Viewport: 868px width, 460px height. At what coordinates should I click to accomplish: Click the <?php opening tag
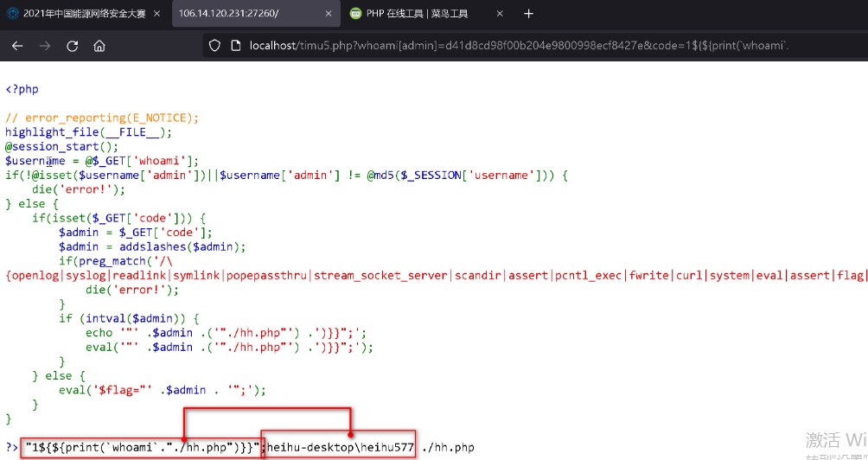[x=22, y=89]
